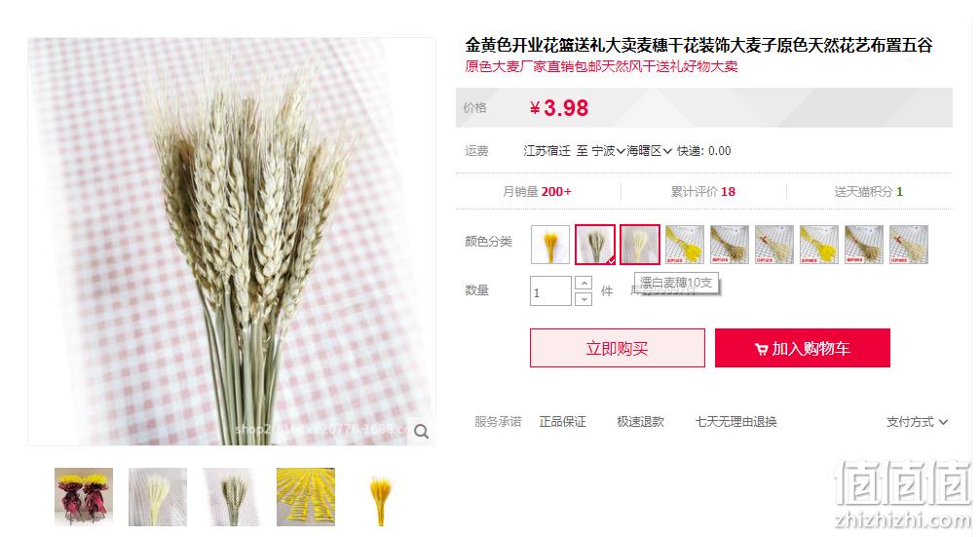Screen dimensions: 980x537
Task: Click the 立即购买 buy now button
Action: [x=618, y=348]
